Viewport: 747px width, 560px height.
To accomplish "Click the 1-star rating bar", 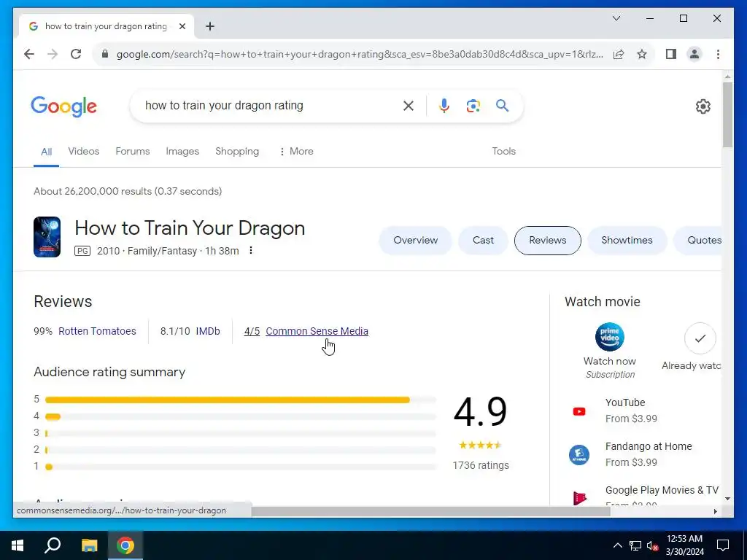I will point(241,467).
